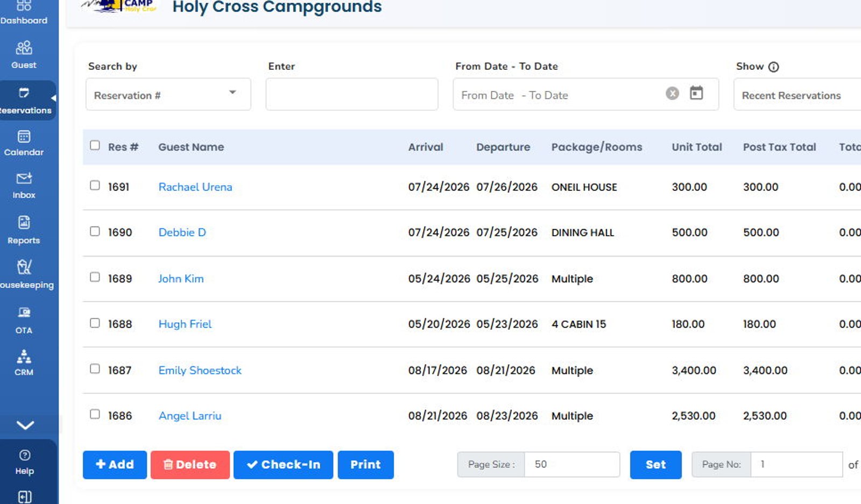Image resolution: width=861 pixels, height=504 pixels.
Task: Open guest Hugh Friel link
Action: [185, 324]
